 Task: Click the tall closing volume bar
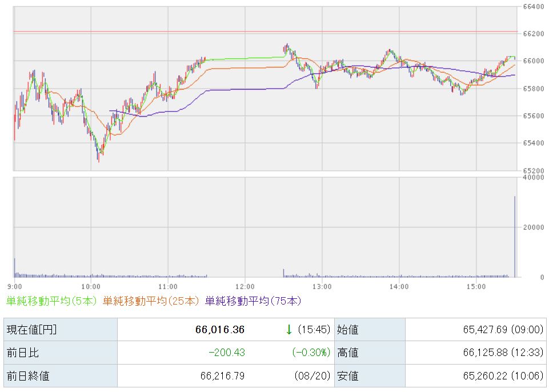coord(515,237)
